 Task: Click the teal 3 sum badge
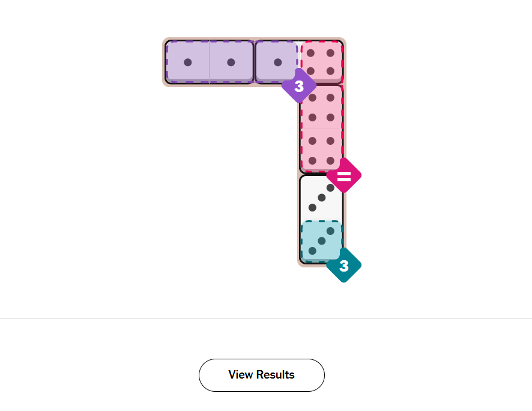pos(343,266)
